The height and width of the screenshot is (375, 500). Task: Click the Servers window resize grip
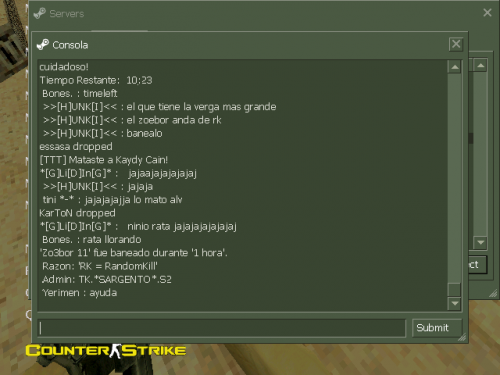tap(493, 293)
